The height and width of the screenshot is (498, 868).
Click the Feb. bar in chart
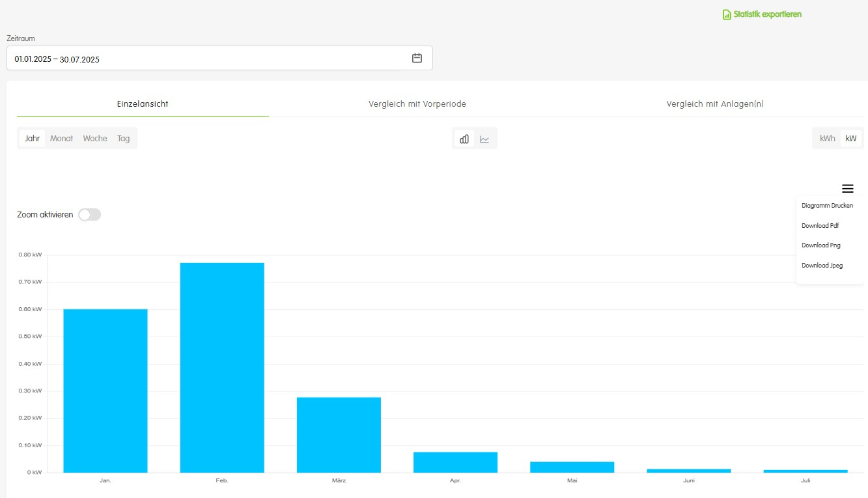click(222, 368)
